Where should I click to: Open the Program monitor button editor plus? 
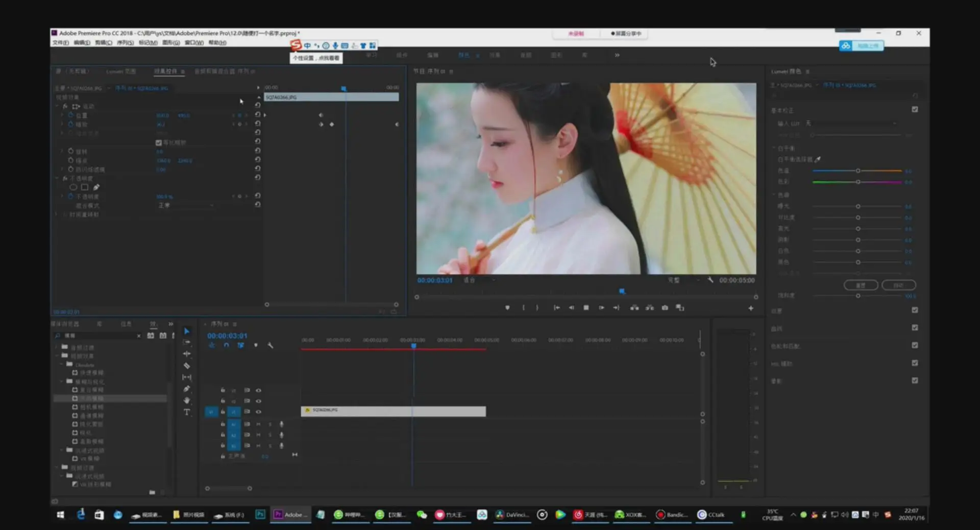[750, 308]
